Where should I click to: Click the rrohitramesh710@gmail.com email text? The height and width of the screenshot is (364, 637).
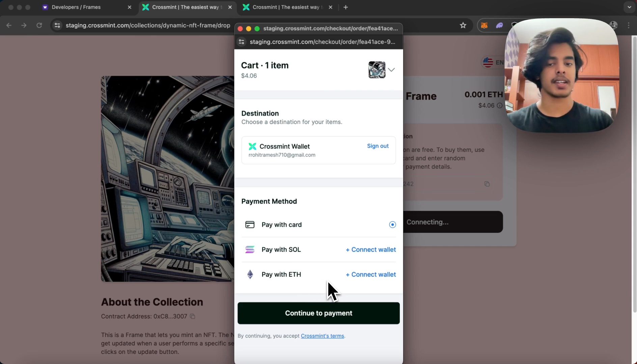(282, 155)
